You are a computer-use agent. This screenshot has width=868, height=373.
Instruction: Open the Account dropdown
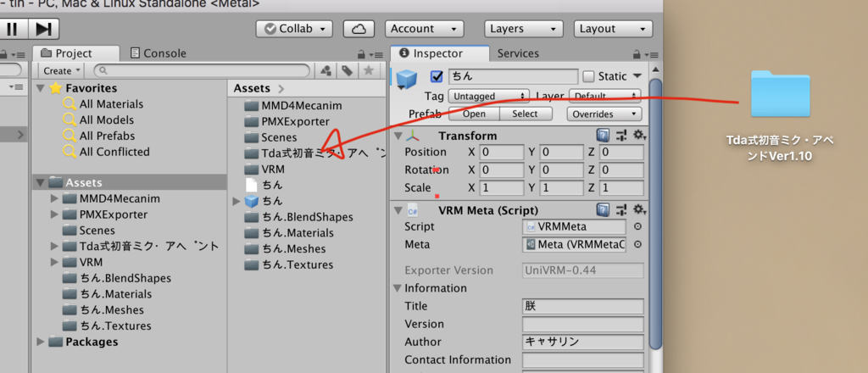click(424, 29)
